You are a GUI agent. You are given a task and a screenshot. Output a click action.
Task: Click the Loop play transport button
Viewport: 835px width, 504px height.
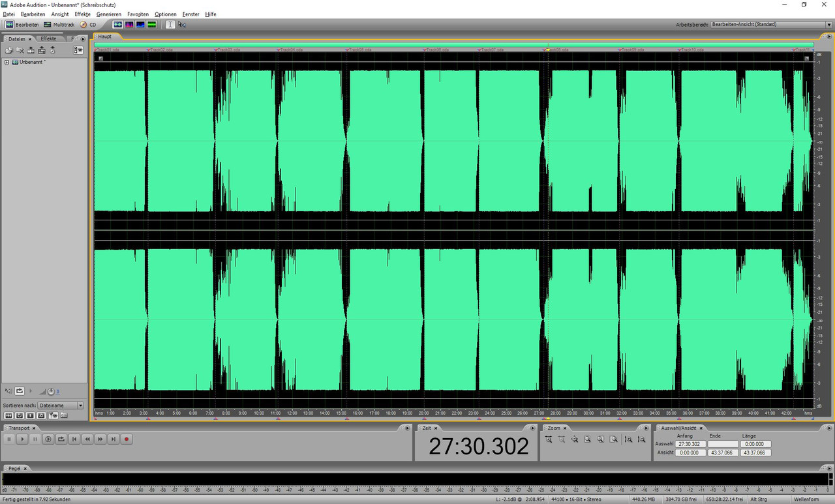61,439
